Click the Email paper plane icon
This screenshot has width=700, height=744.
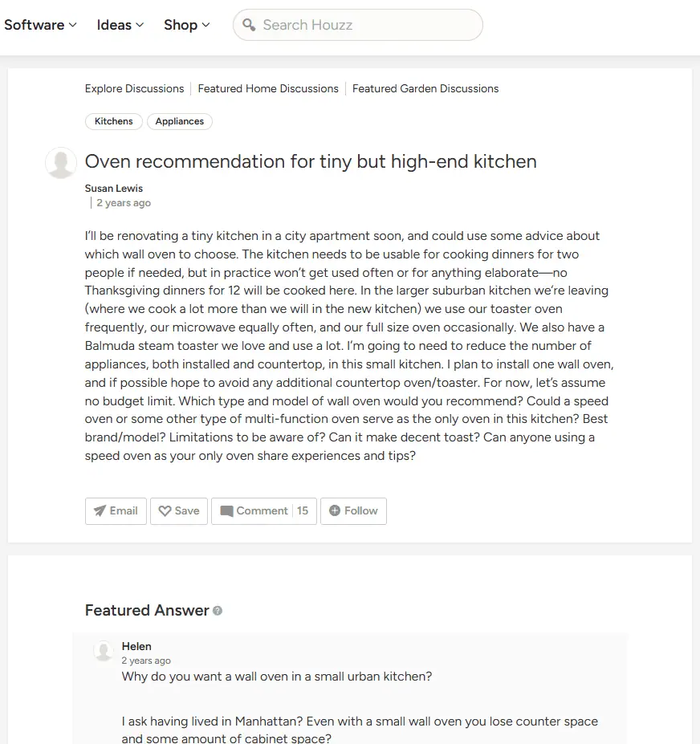(x=100, y=511)
